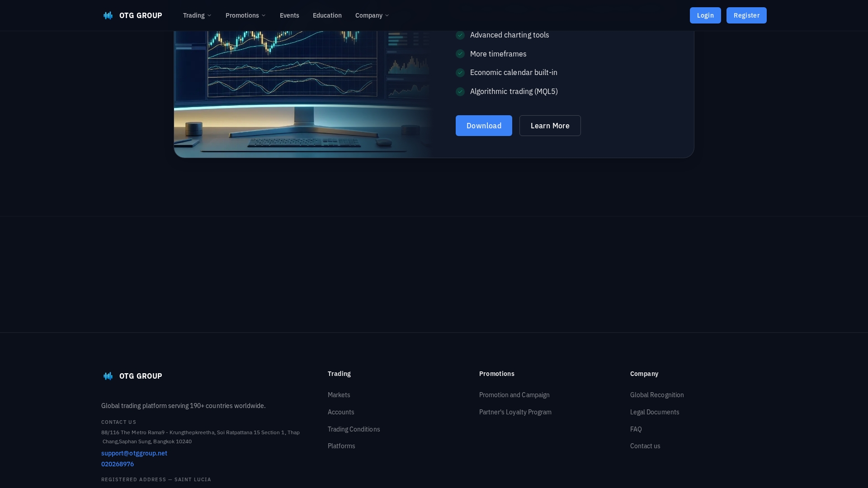
Task: Click the OTG GROUP header brand text
Action: tap(141, 15)
